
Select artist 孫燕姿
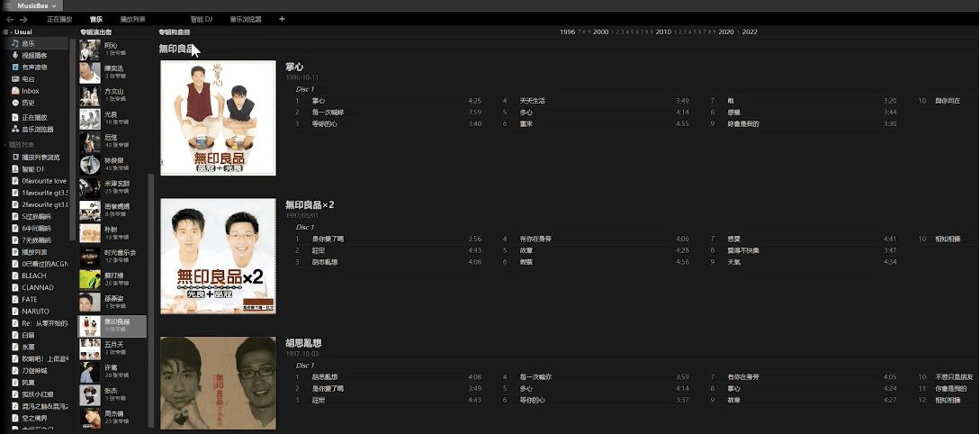112,302
